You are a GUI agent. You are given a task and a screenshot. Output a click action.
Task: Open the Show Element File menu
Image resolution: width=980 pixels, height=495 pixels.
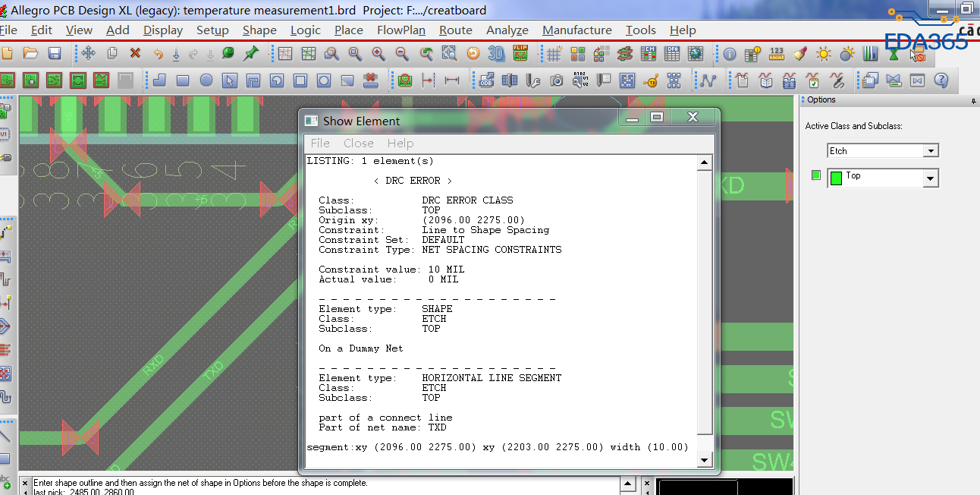coord(320,143)
